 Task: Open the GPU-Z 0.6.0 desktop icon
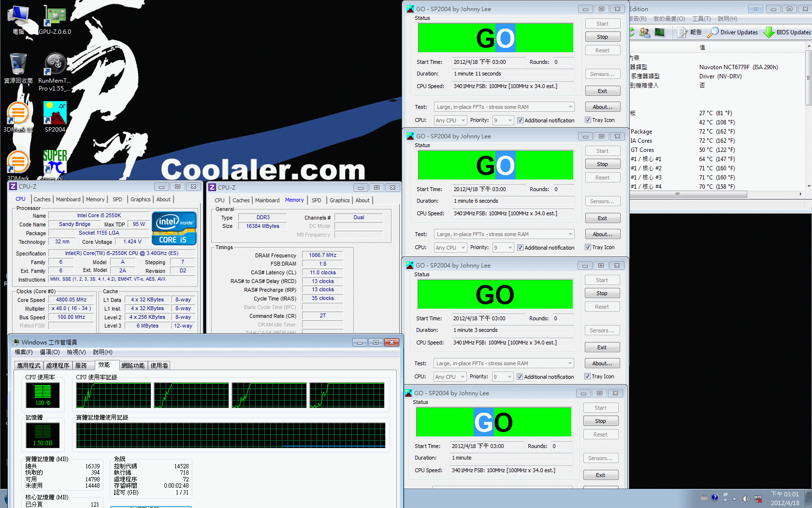point(55,19)
